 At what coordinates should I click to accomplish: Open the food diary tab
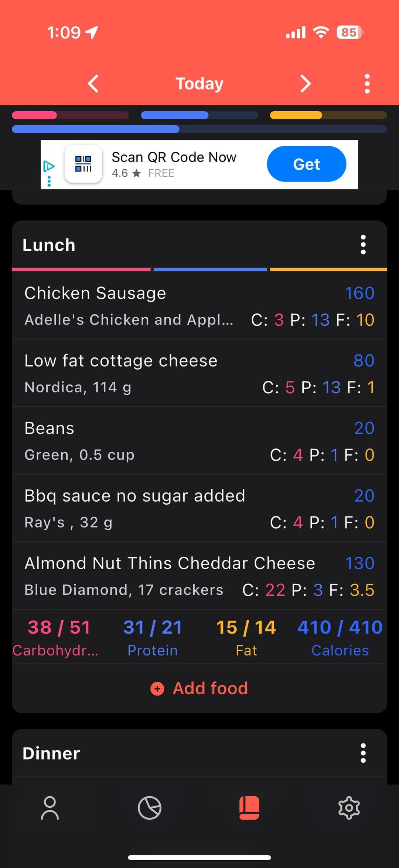pyautogui.click(x=249, y=808)
